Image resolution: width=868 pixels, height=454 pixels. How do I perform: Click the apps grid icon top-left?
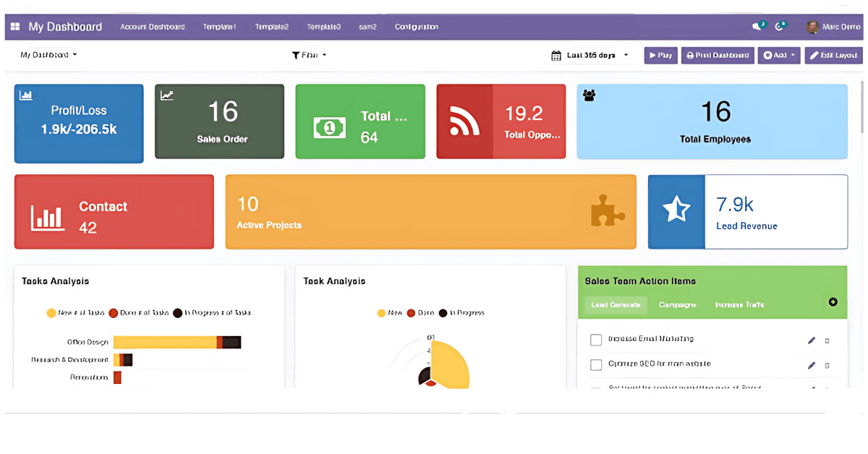[14, 26]
